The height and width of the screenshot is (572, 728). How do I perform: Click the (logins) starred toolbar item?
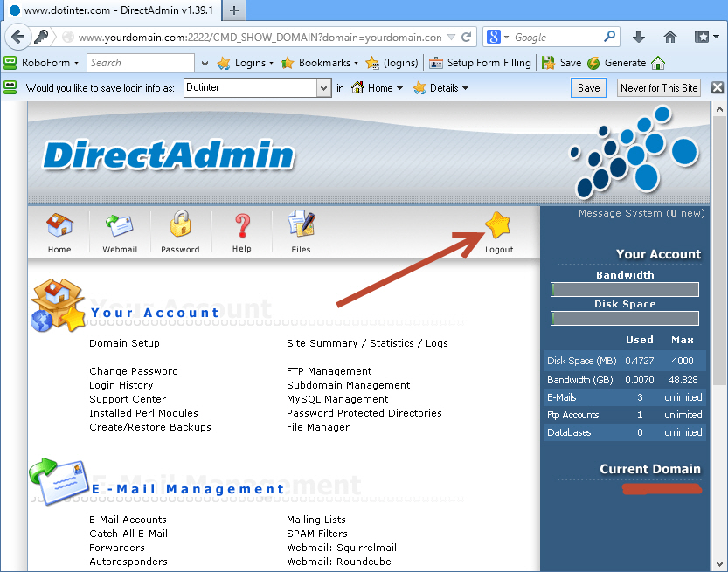[x=392, y=63]
